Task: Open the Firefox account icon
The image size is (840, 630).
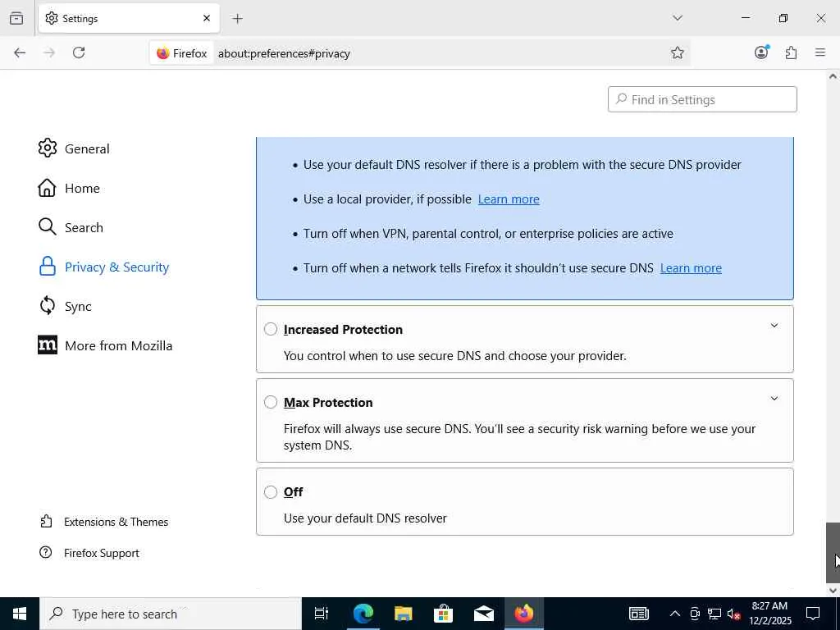Action: [761, 52]
